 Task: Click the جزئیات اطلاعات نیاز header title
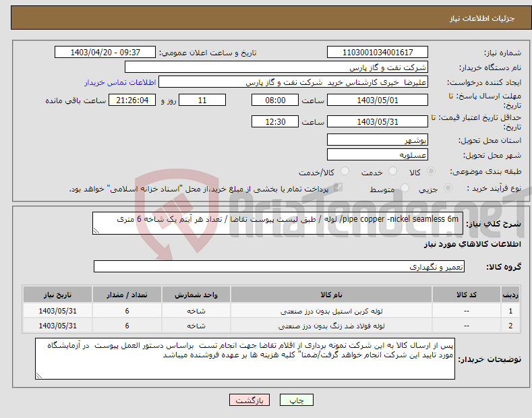[482, 18]
